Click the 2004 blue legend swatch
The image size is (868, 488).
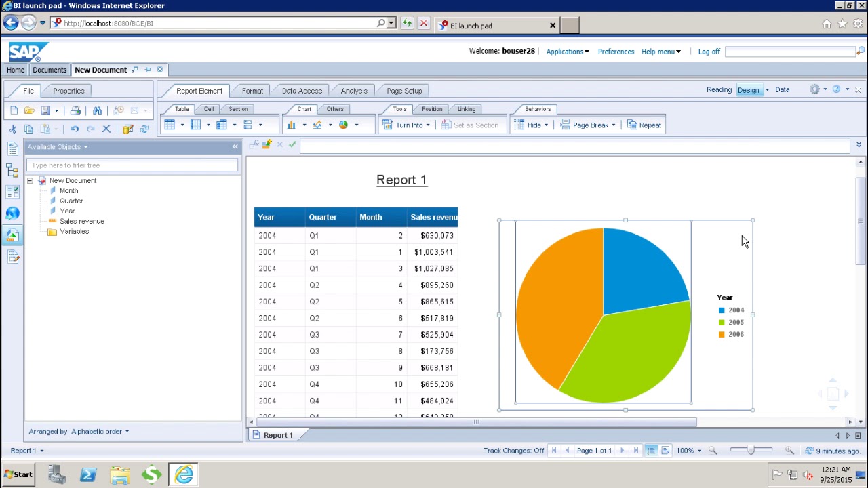[722, 310]
